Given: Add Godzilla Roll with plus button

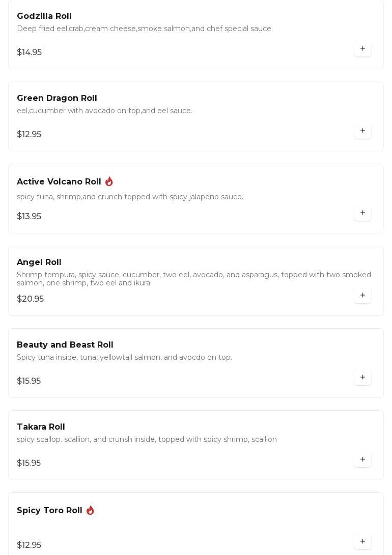Looking at the screenshot, I should click(362, 49).
